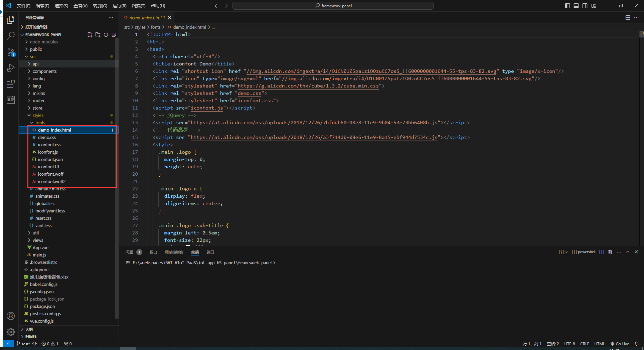
Task: Switch to the 端口 panel tab
Action: [x=210, y=252]
